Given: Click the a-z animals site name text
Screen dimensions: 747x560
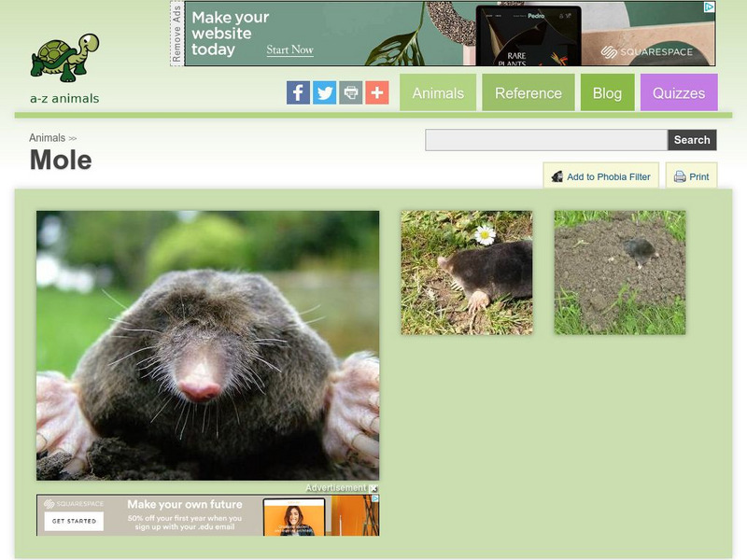Looking at the screenshot, I should pos(64,99).
